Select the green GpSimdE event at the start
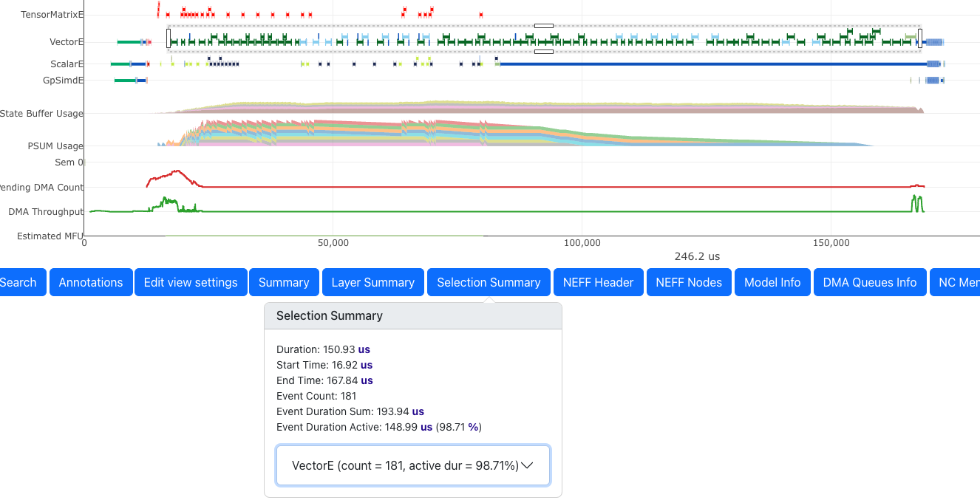The image size is (980, 503). tap(124, 80)
